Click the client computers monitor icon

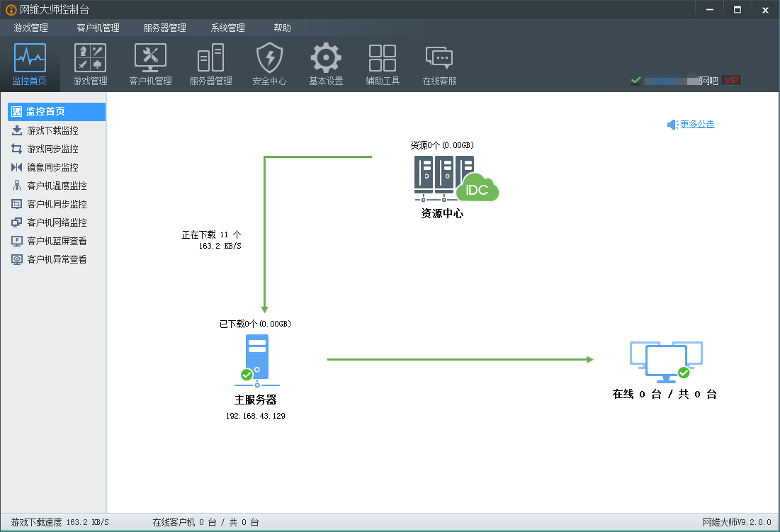pos(666,361)
